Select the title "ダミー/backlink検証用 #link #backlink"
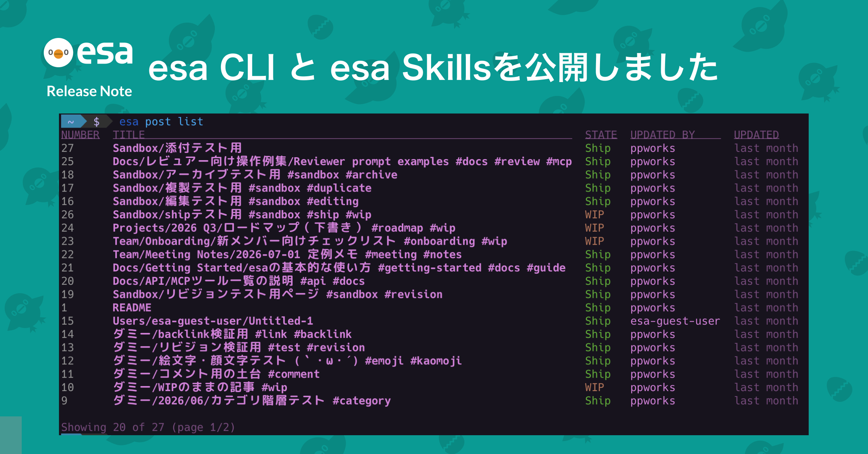The image size is (868, 454). tap(232, 334)
